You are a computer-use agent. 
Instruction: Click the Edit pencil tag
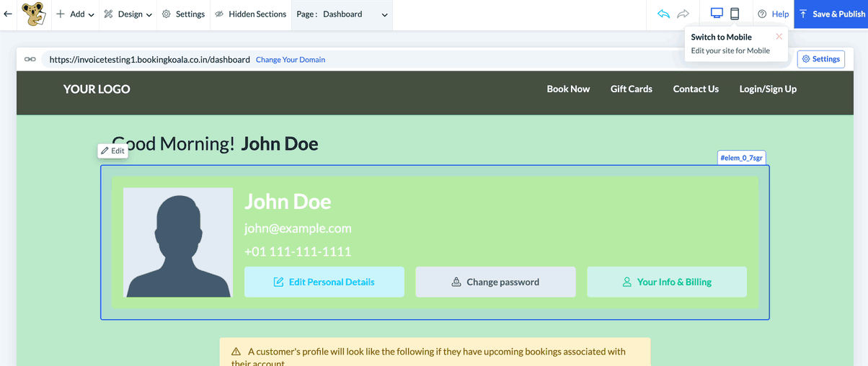click(112, 151)
